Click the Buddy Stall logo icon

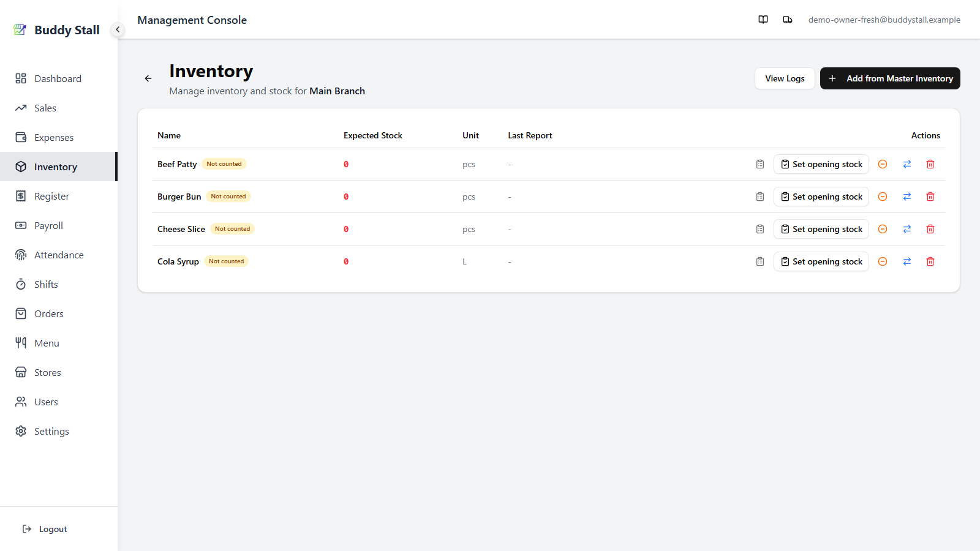(20, 29)
